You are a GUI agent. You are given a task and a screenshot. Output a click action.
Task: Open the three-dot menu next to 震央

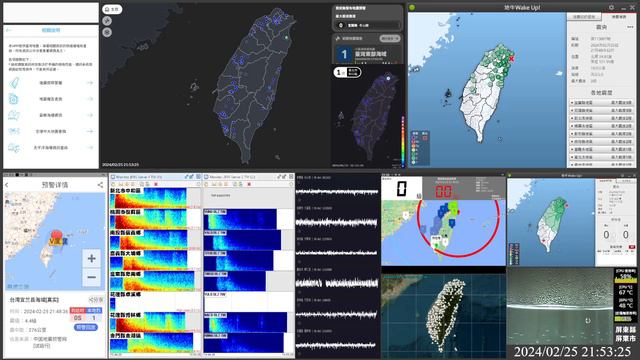pyautogui.click(x=630, y=27)
